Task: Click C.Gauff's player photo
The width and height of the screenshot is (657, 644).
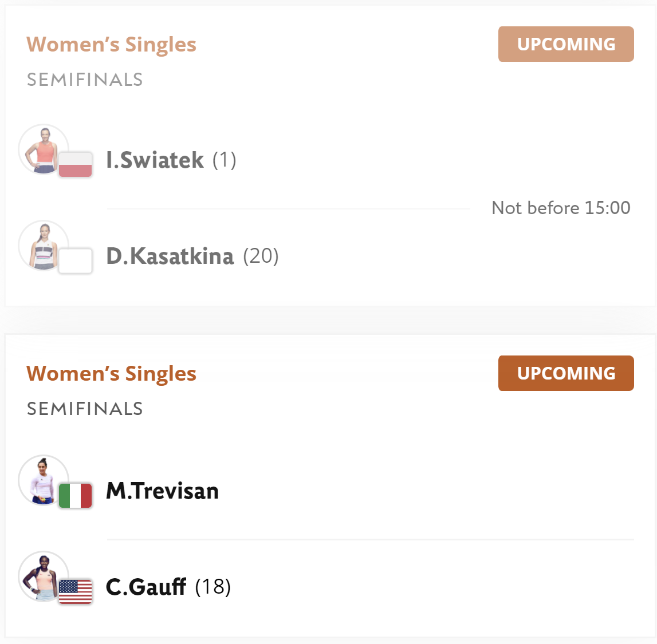Action: (43, 576)
